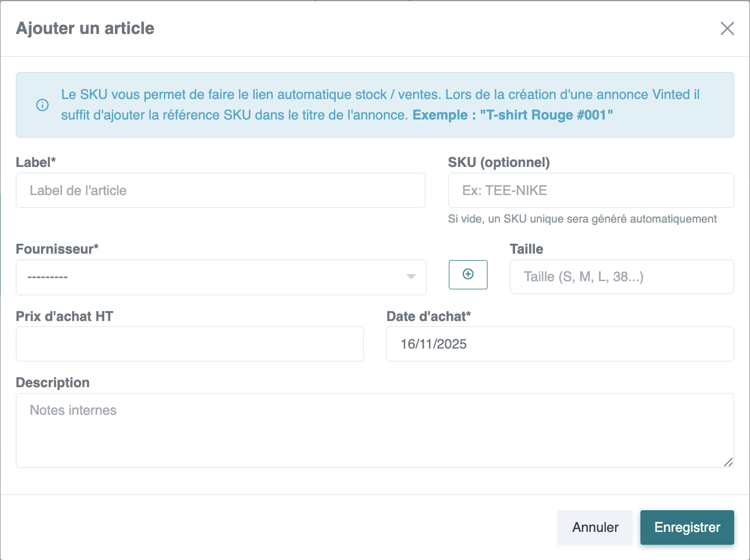The height and width of the screenshot is (560, 750).
Task: Click the Ajouter un article dialog title
Action: tap(86, 28)
